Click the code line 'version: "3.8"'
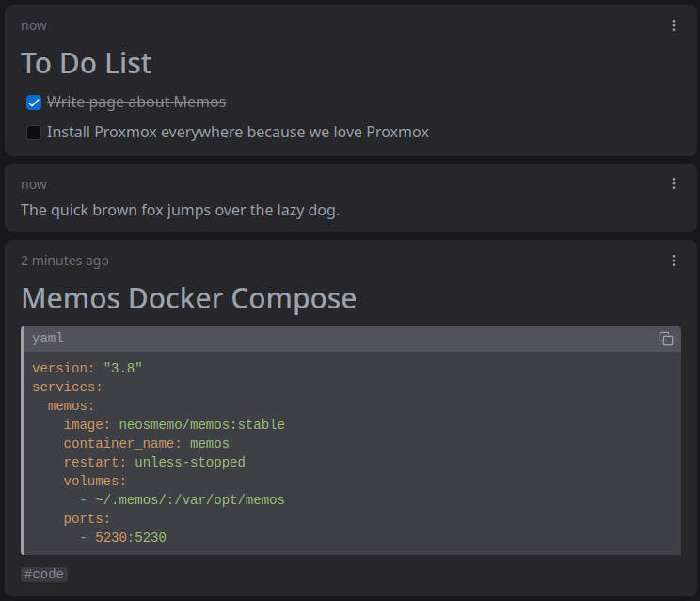The image size is (700, 601). (87, 368)
